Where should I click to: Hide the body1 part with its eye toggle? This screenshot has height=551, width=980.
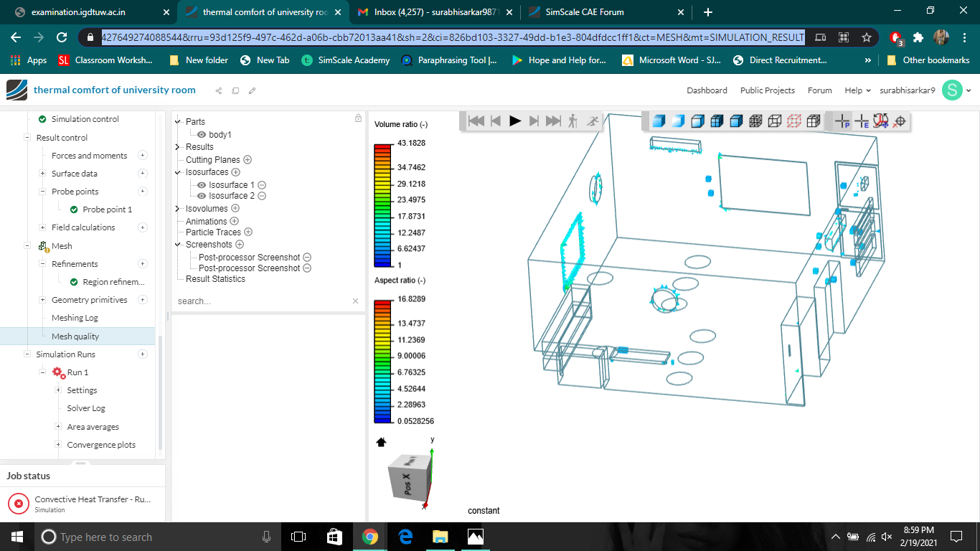(200, 134)
